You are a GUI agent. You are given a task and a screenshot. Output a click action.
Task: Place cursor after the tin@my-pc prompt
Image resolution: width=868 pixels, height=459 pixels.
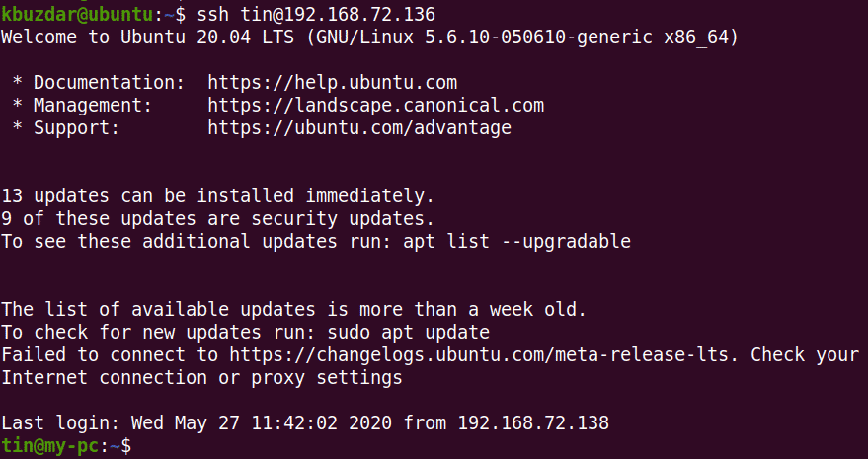click(x=138, y=446)
